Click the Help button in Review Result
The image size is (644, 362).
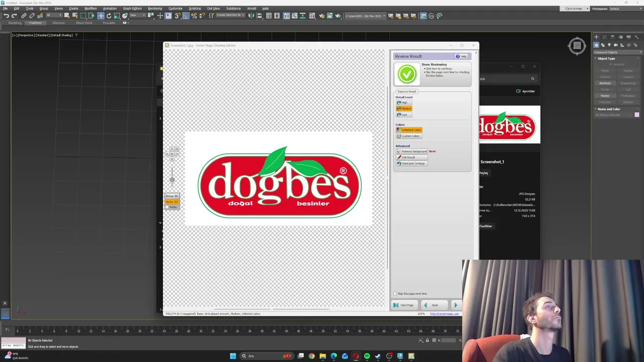tap(461, 56)
